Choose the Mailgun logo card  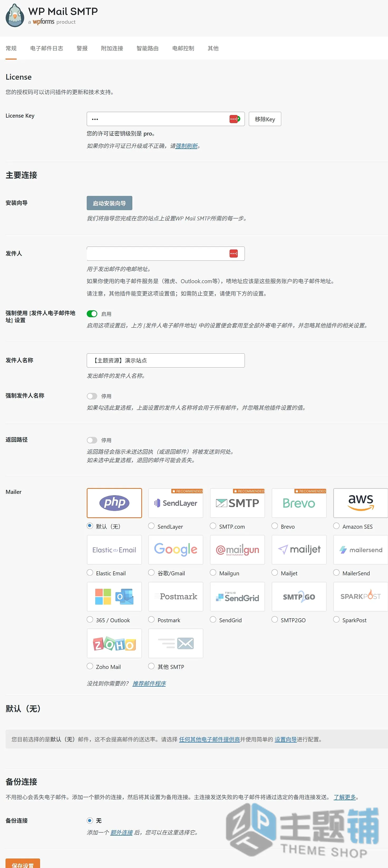coord(237,549)
